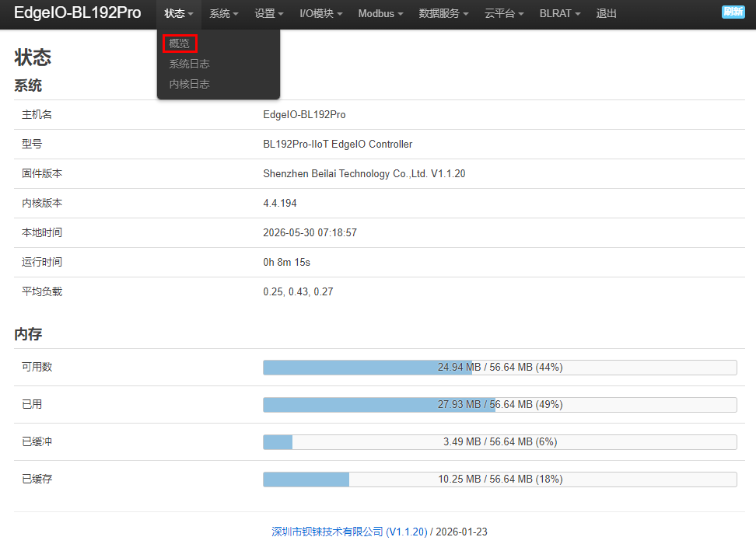The width and height of the screenshot is (756, 544).
Task: Click the EdgeIO-BL192Pro brand title
Action: [x=78, y=12]
